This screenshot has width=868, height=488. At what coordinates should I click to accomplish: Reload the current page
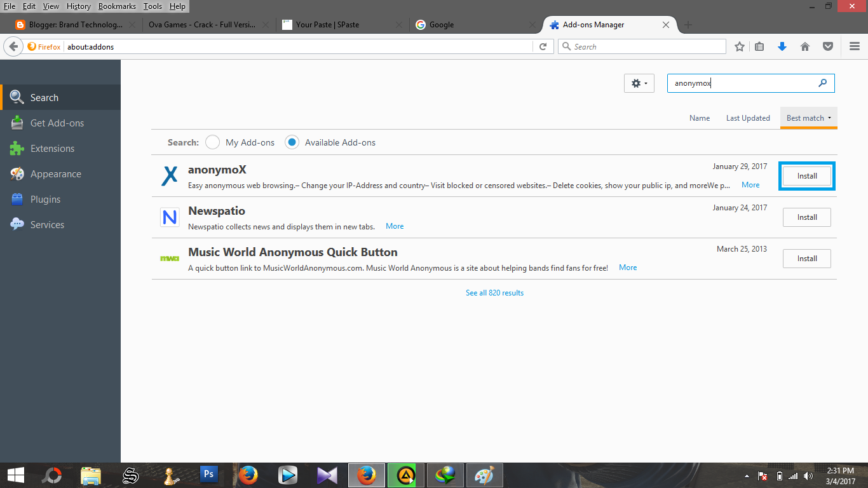coord(543,46)
